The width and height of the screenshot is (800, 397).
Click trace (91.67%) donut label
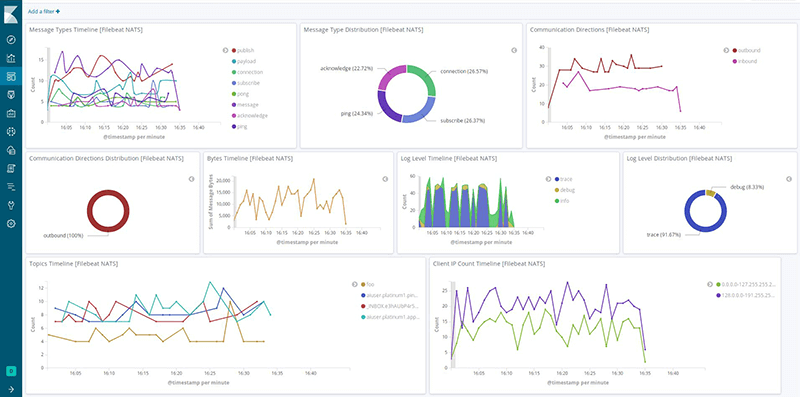(x=665, y=235)
